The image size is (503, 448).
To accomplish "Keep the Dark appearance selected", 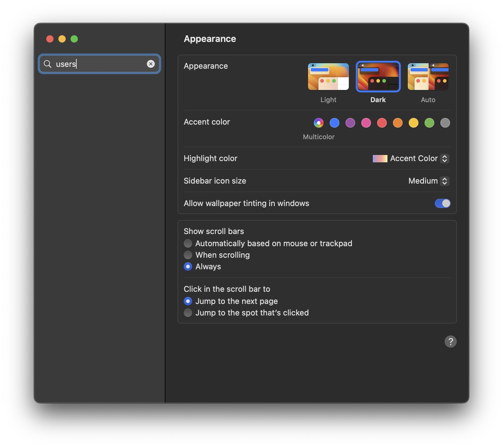I will coord(378,77).
